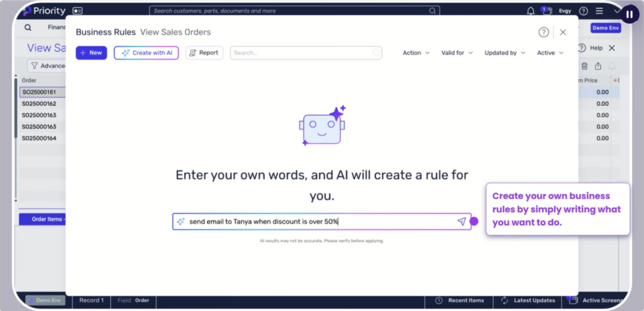Image resolution: width=644 pixels, height=311 pixels.
Task: Click the sparkle icon in AI prompt field
Action: tap(180, 222)
